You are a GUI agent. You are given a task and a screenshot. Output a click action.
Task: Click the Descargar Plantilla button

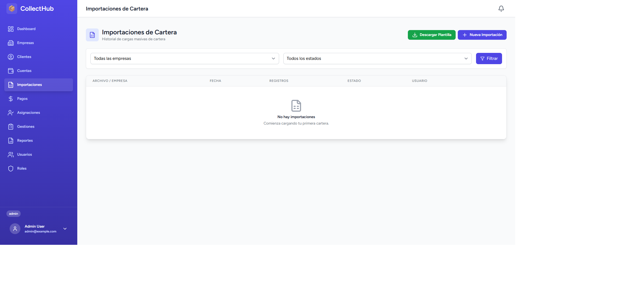(x=431, y=35)
